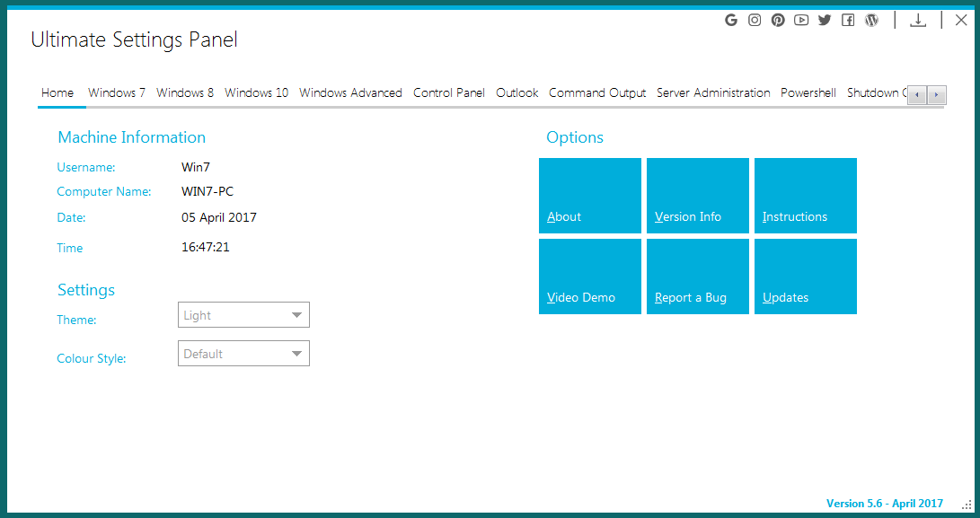Image resolution: width=980 pixels, height=518 pixels.
Task: Open the Twitter bird icon
Action: [825, 21]
